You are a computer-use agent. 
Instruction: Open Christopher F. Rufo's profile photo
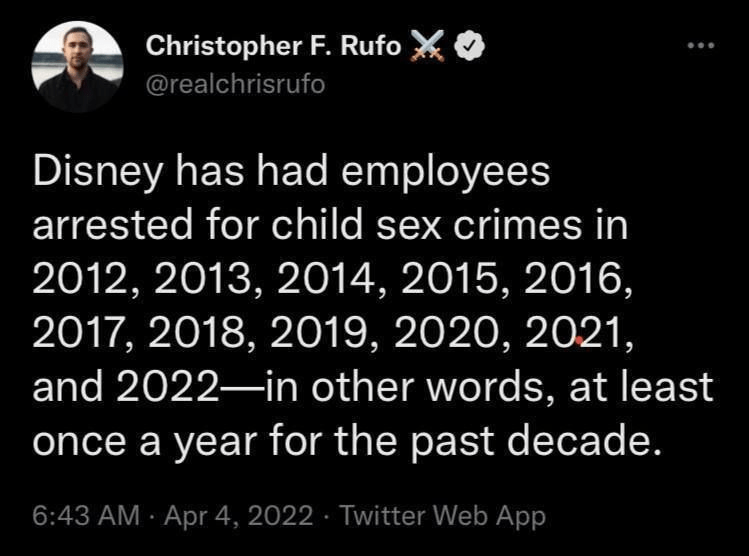pos(77,68)
